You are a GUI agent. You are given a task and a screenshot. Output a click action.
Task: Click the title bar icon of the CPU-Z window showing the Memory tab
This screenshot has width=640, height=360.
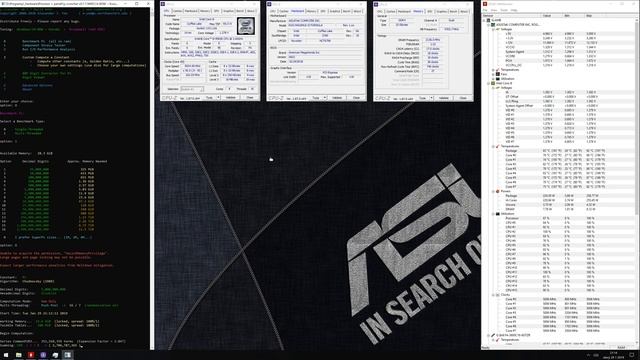coord(376,4)
